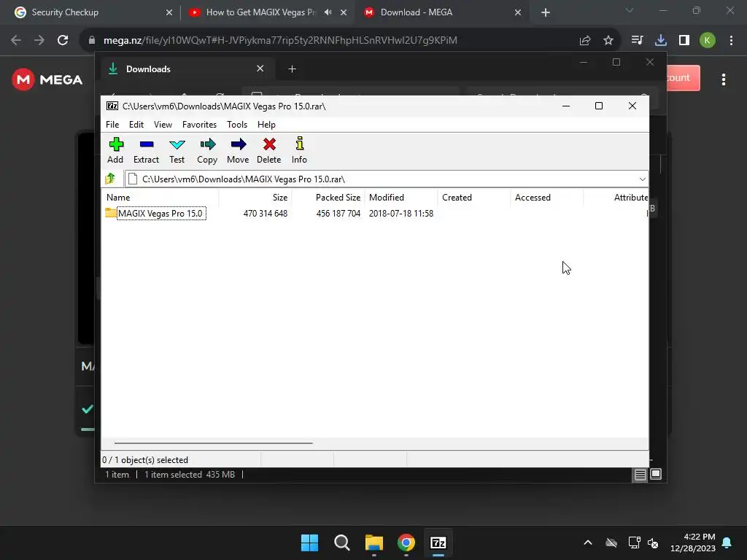This screenshot has height=560, width=747.
Task: Click the packed size 456 187 704
Action: [338, 214]
